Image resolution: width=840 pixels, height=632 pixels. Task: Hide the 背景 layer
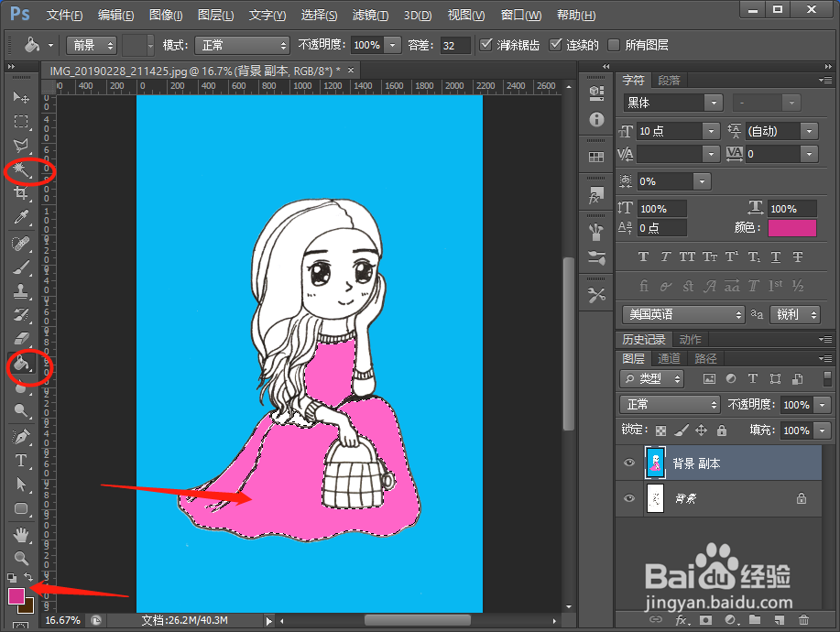(629, 498)
